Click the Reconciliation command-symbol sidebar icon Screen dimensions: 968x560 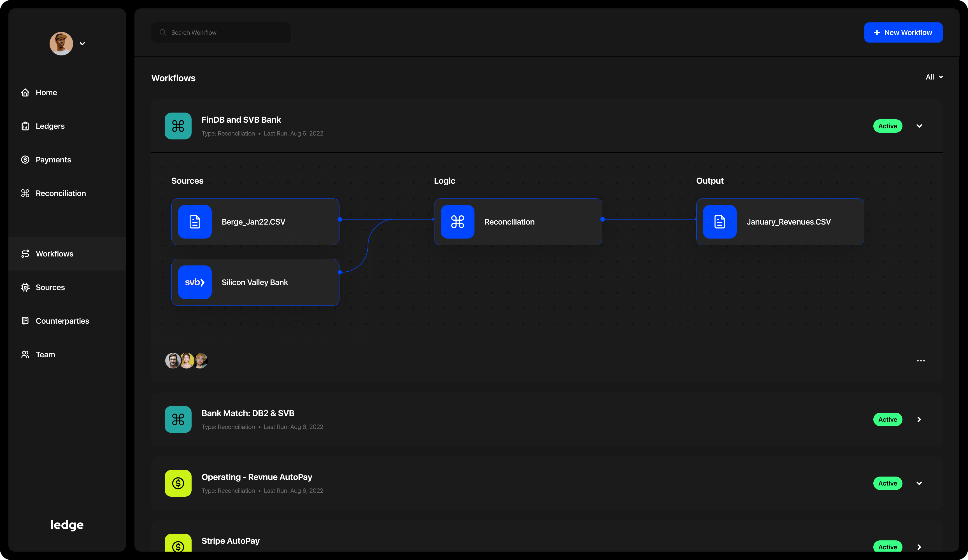coord(25,193)
